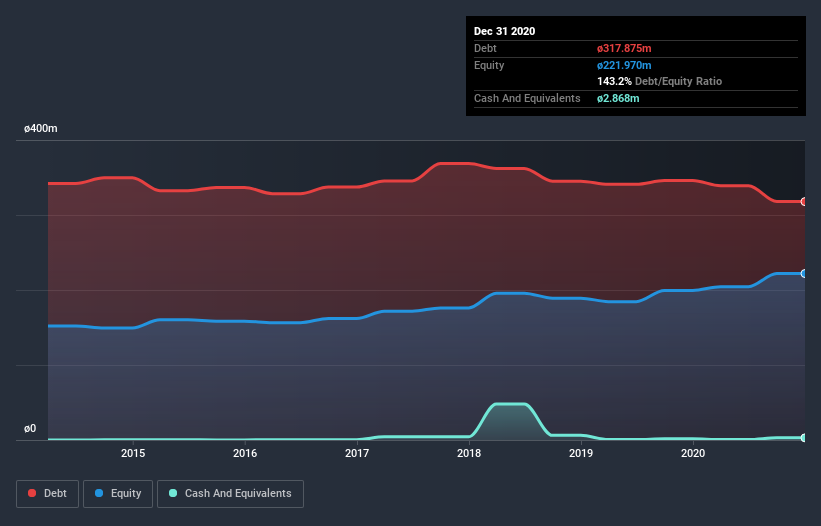The width and height of the screenshot is (821, 526).
Task: Click the ø0 y-axis label
Action: click(x=30, y=429)
